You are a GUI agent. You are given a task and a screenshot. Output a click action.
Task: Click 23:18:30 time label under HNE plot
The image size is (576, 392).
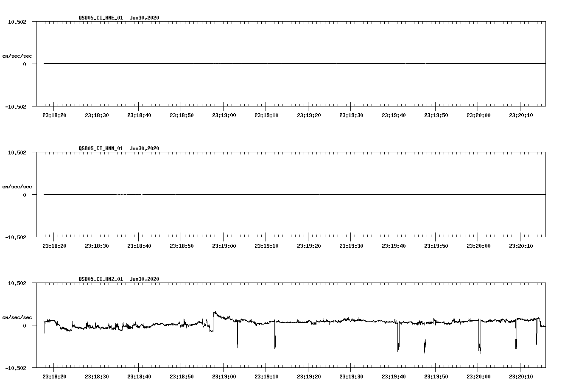click(x=97, y=115)
